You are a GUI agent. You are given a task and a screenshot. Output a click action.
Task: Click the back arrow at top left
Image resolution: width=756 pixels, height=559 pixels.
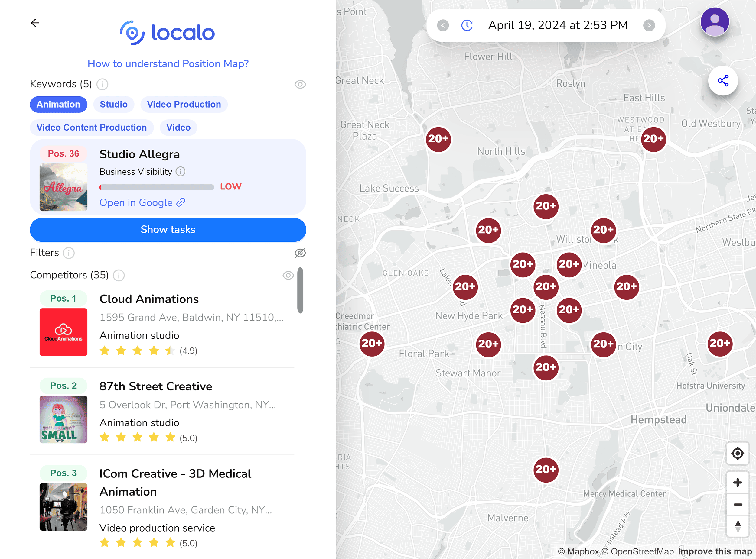click(x=35, y=23)
